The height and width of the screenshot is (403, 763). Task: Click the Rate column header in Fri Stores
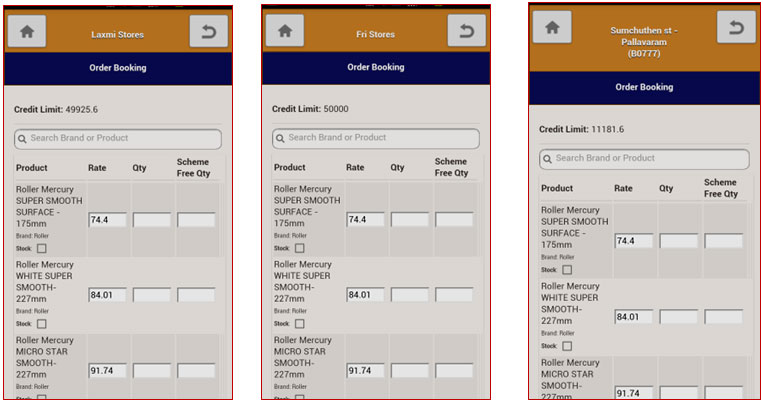(x=355, y=167)
